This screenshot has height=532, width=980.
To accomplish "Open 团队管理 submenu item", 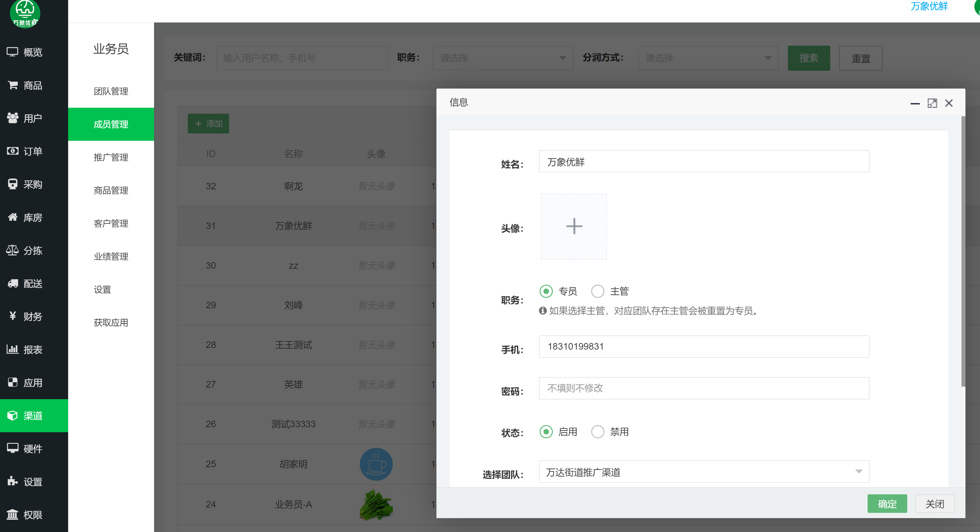I will pos(111,91).
